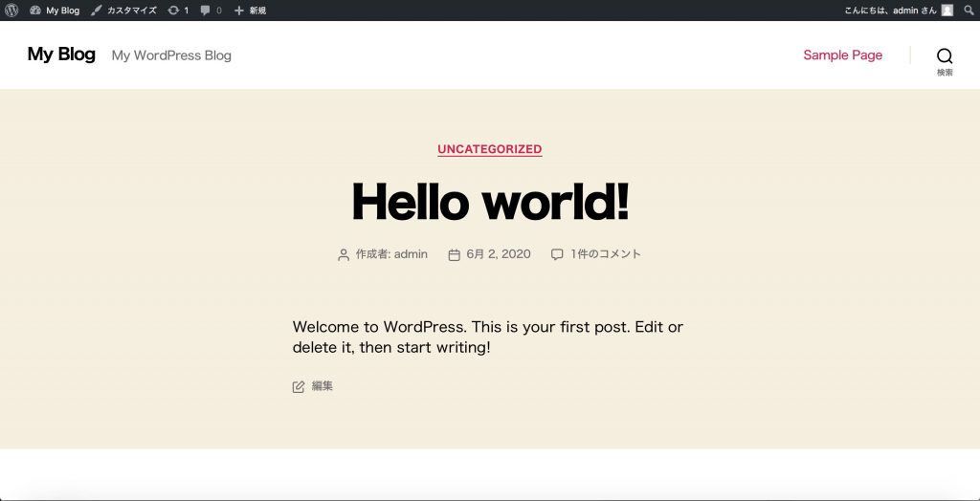Open the updates icon showing 1
980x501 pixels.
click(173, 11)
